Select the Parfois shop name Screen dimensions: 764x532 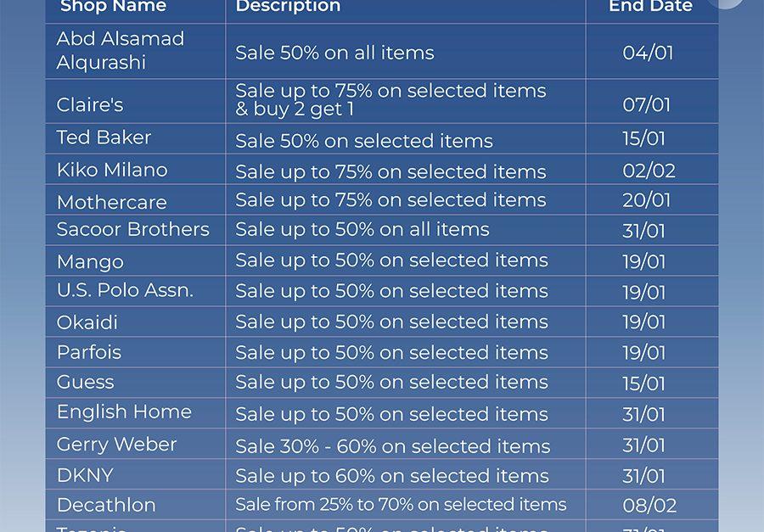88,352
